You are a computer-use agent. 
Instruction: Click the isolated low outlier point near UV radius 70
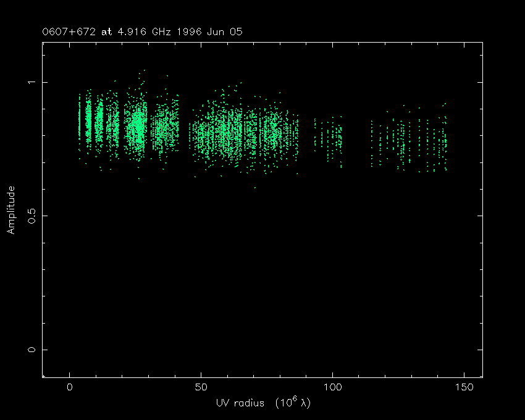pos(254,188)
